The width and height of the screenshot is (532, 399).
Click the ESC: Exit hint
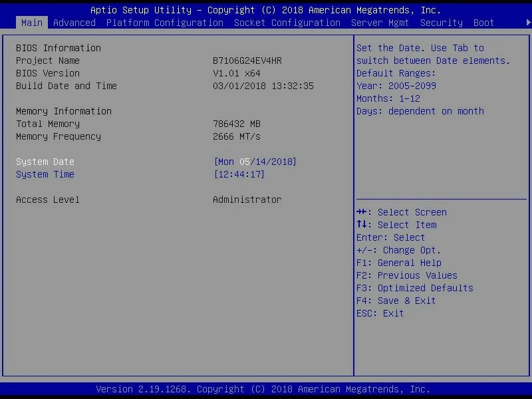(380, 313)
